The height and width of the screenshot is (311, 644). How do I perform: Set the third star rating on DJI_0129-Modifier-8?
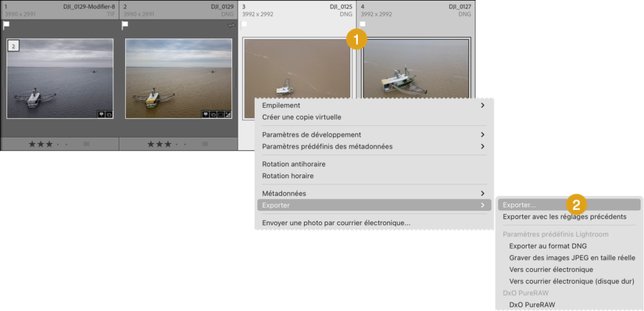(49, 144)
